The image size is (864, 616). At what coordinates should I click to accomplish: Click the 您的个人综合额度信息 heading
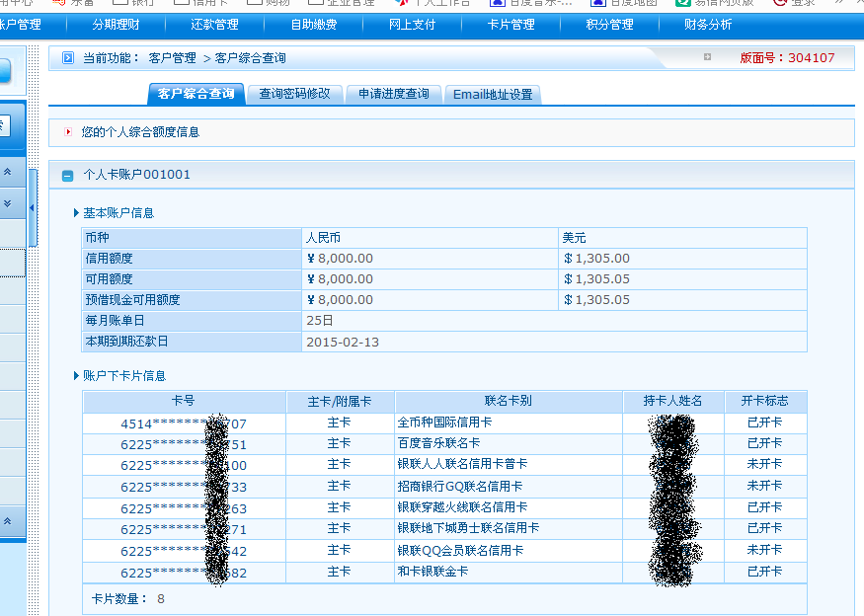click(x=140, y=132)
